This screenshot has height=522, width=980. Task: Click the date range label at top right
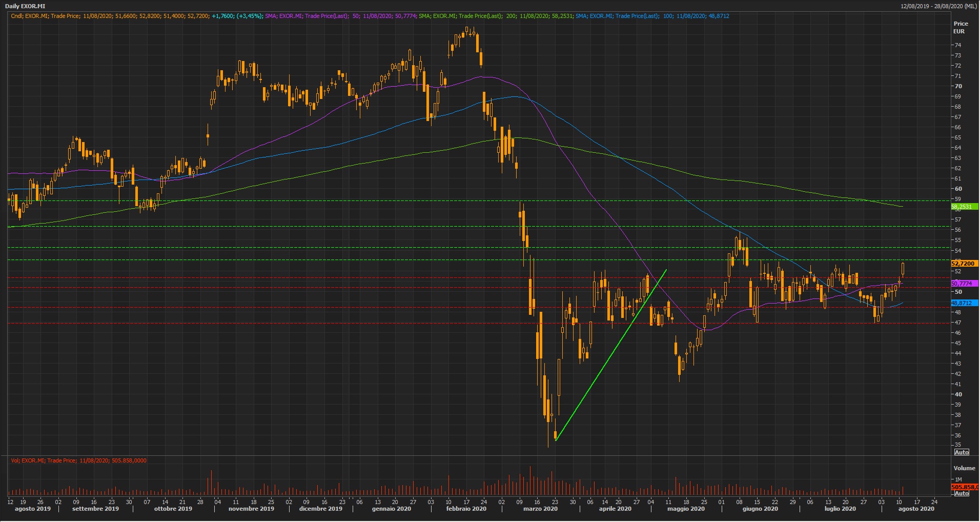(938, 6)
